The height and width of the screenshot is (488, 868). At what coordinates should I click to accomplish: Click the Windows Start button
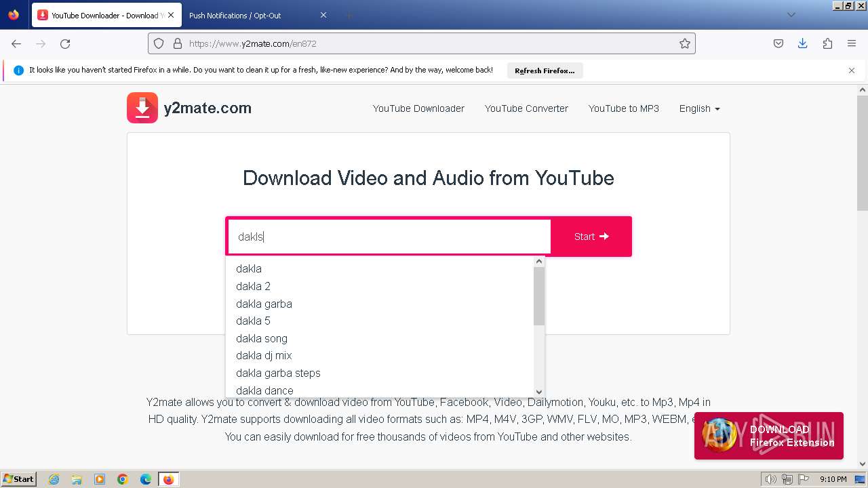point(19,479)
